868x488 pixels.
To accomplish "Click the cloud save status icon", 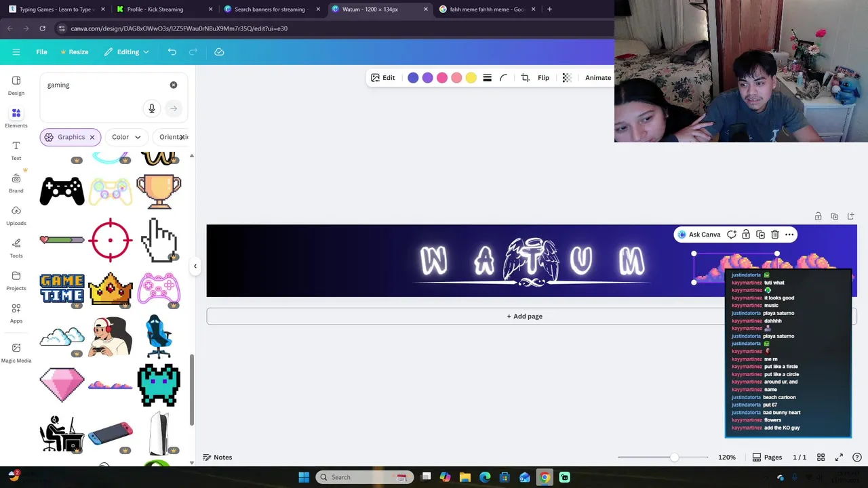I will tap(219, 52).
